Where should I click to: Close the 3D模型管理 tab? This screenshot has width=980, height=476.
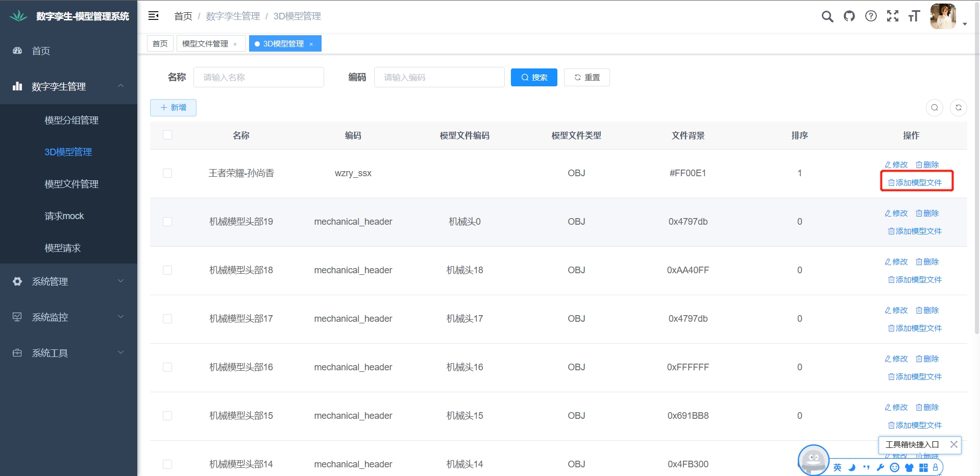311,44
